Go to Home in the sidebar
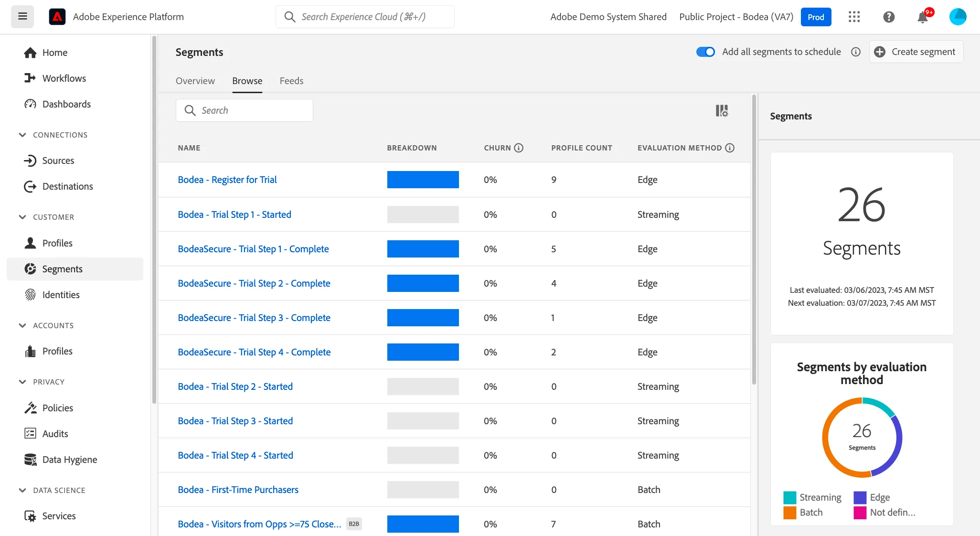The image size is (980, 536). click(75, 53)
